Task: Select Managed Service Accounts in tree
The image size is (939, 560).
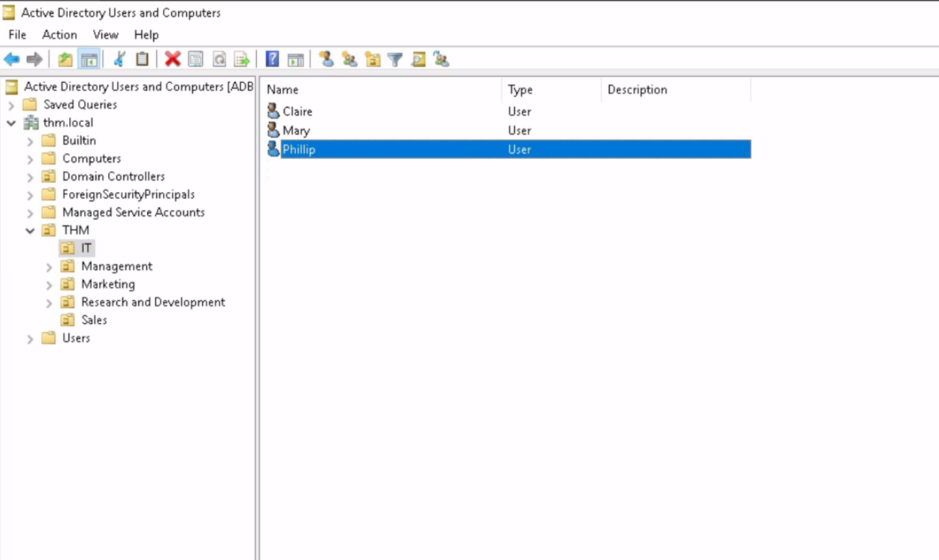Action: [x=134, y=212]
